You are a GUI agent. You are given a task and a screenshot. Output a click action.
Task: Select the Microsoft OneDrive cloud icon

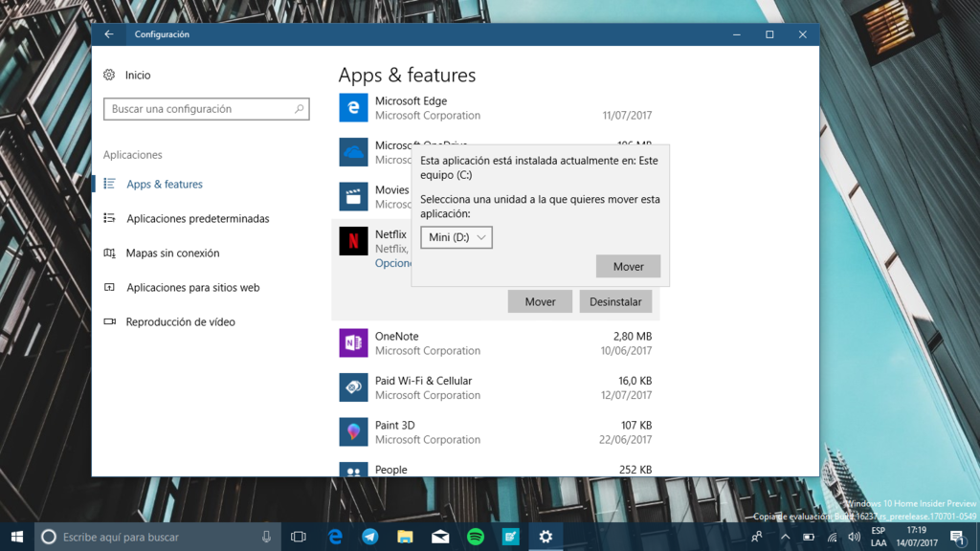pyautogui.click(x=353, y=152)
